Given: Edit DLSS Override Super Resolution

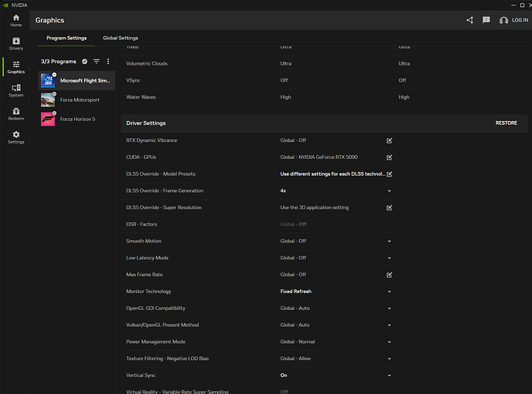Looking at the screenshot, I should 389,207.
